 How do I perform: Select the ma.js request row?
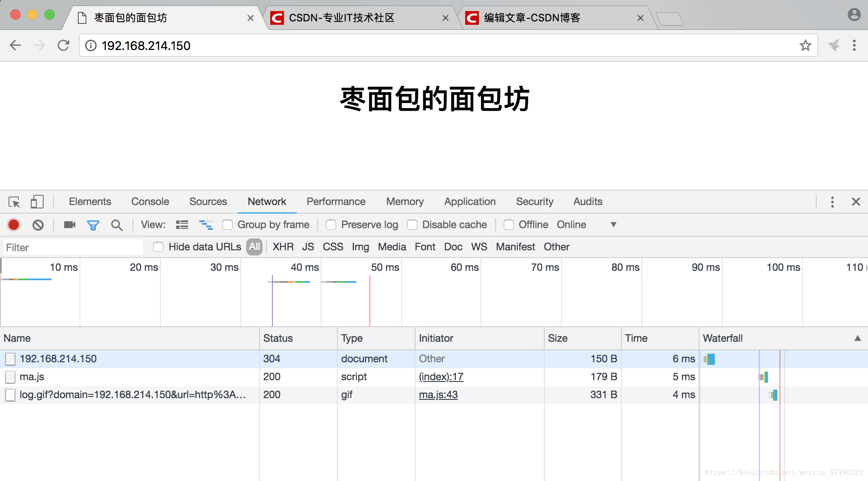pos(434,377)
